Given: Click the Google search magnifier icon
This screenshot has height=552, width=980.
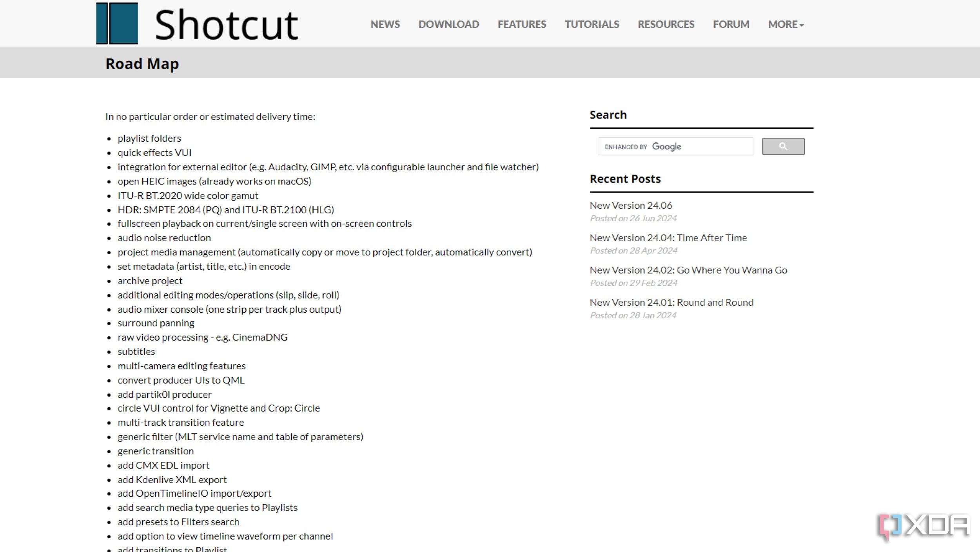Looking at the screenshot, I should [783, 146].
